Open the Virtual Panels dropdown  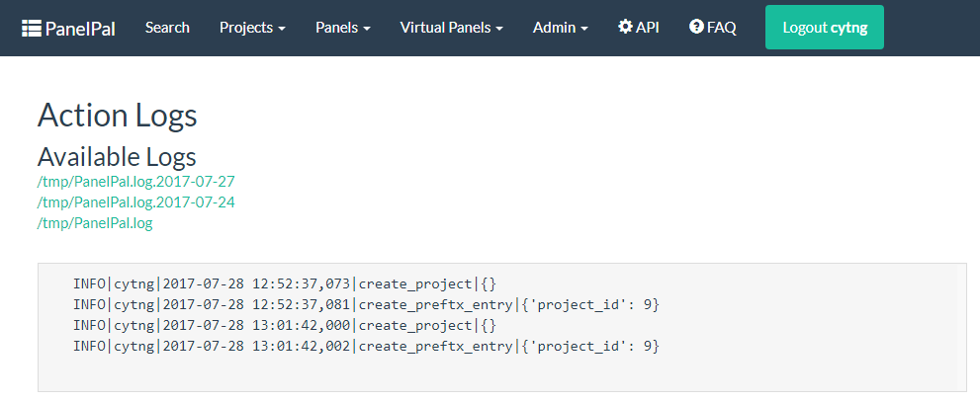[452, 28]
